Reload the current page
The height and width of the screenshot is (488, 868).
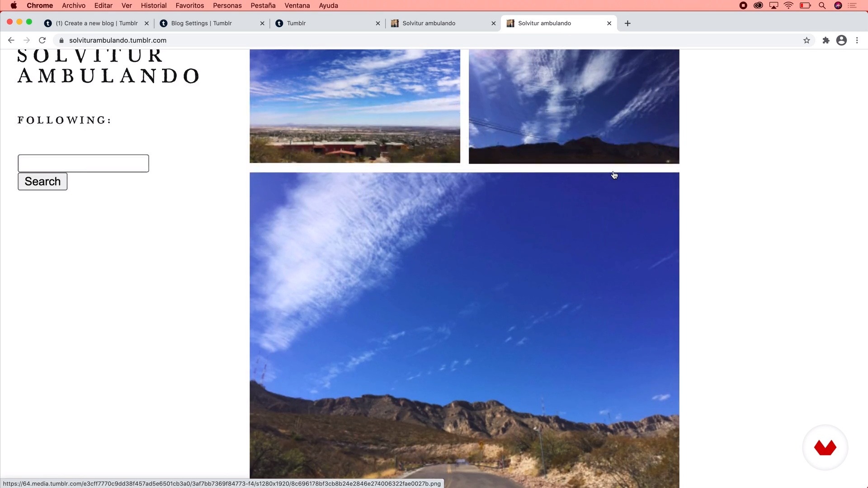click(42, 40)
